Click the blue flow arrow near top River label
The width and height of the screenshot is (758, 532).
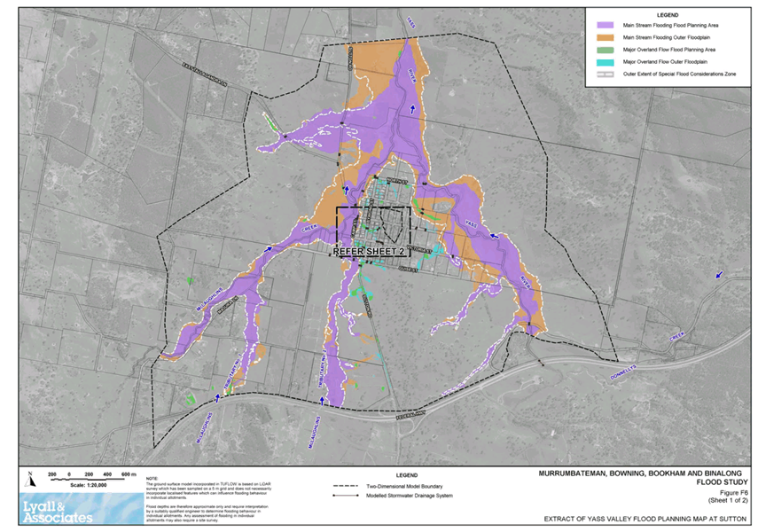pyautogui.click(x=415, y=109)
